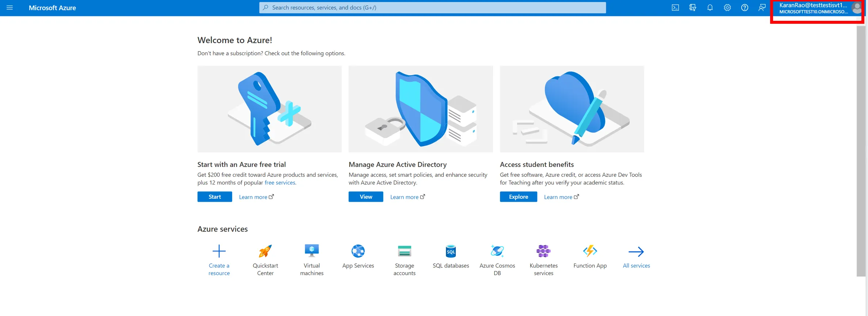Click the 'Manage Azure Active Directory' title

398,164
